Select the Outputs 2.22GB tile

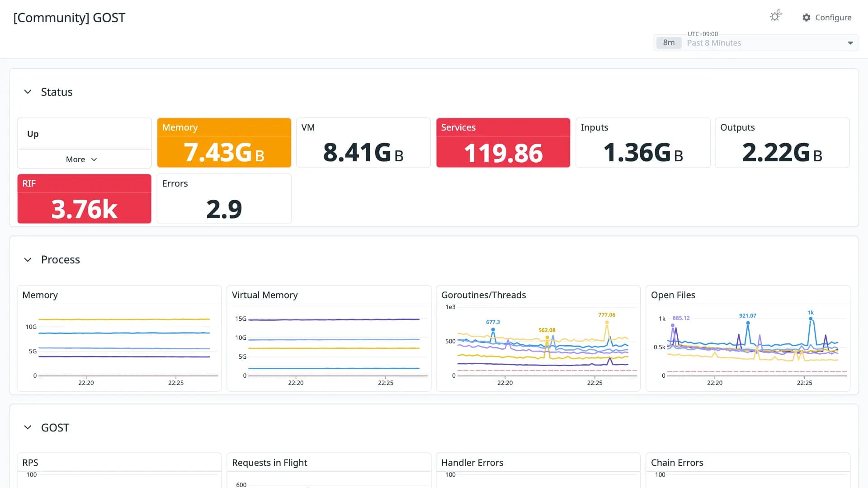pos(782,143)
